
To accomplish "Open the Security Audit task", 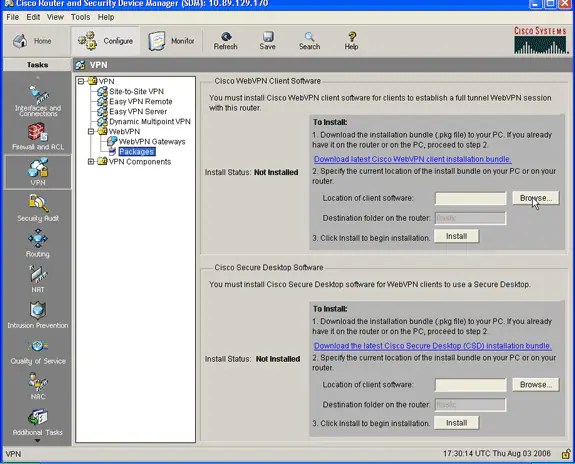I will [x=38, y=208].
